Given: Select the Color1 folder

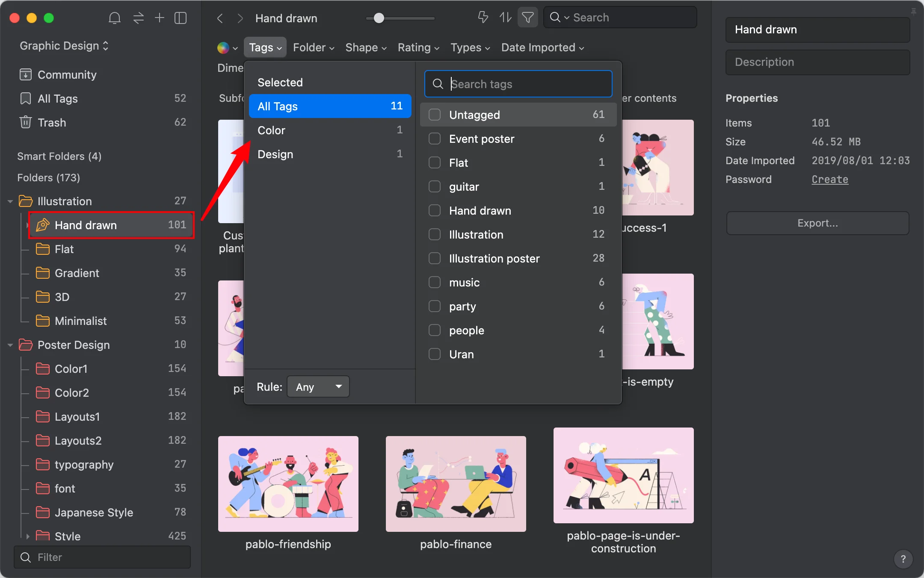Looking at the screenshot, I should [x=111, y=369].
